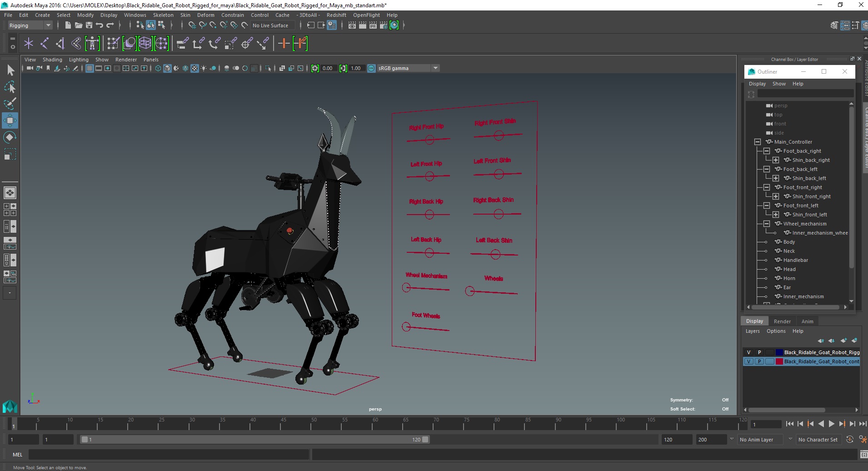This screenshot has height=471, width=868.
Task: Activate the Move tool in toolbox
Action: tap(10, 120)
